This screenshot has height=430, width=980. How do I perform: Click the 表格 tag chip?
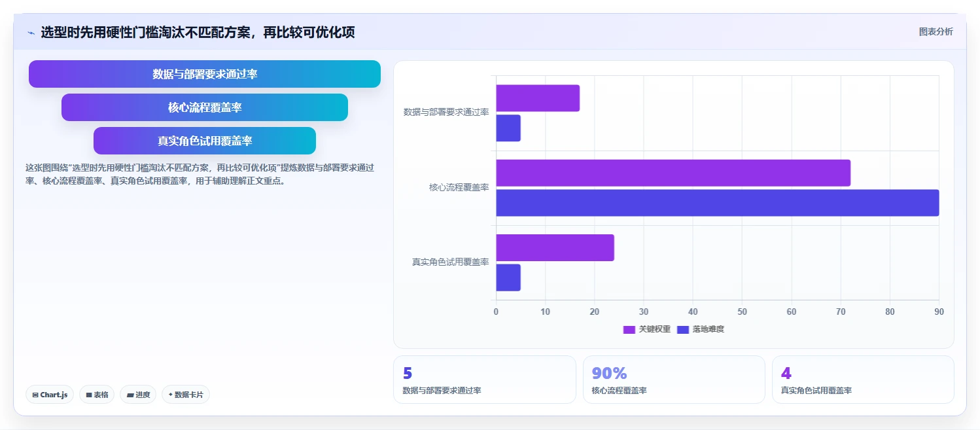click(97, 395)
